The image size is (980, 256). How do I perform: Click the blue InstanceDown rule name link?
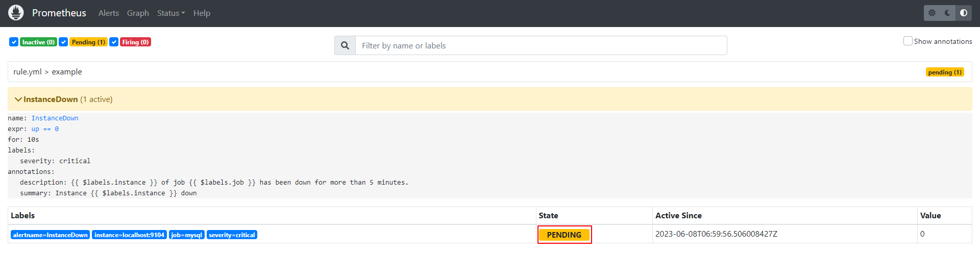click(x=55, y=118)
